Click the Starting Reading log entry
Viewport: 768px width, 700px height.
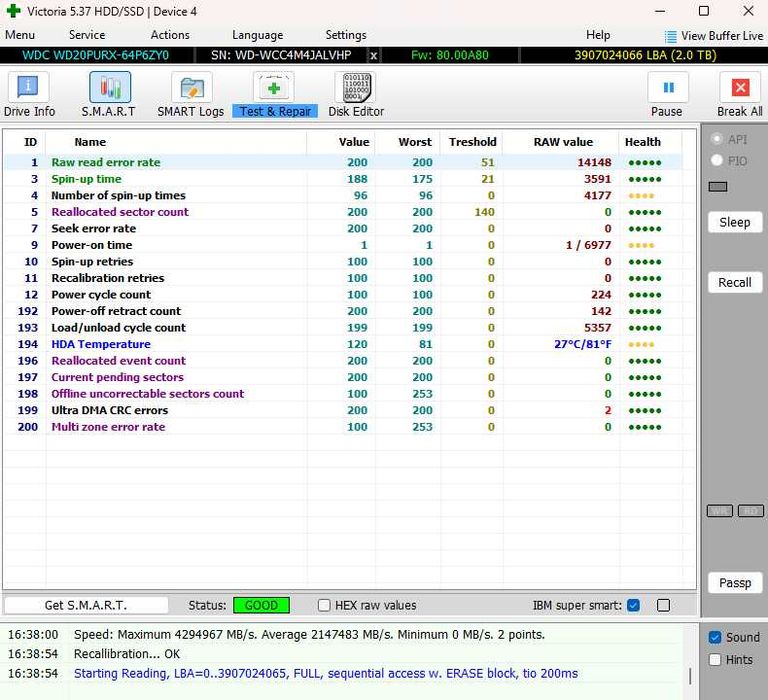click(x=326, y=674)
